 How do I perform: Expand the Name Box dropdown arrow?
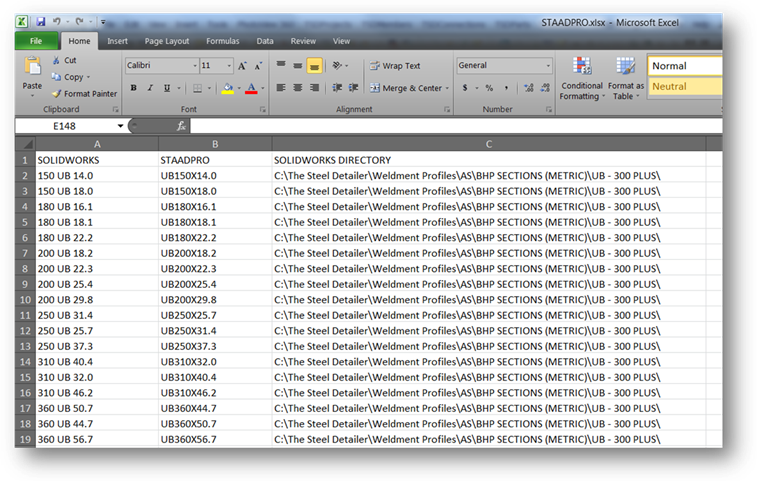tap(120, 126)
